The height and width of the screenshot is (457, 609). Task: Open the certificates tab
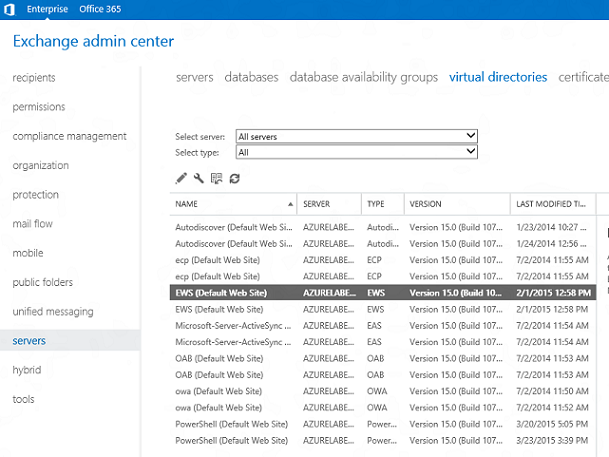(583, 77)
